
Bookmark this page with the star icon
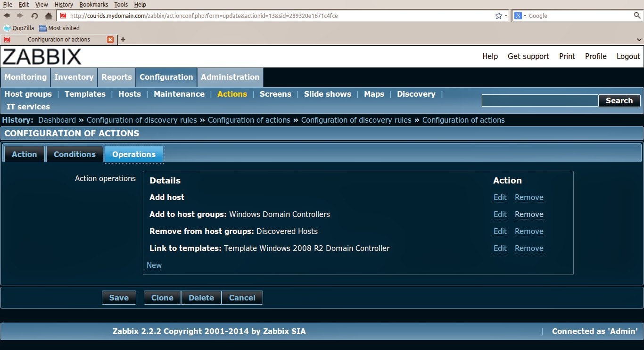point(498,15)
